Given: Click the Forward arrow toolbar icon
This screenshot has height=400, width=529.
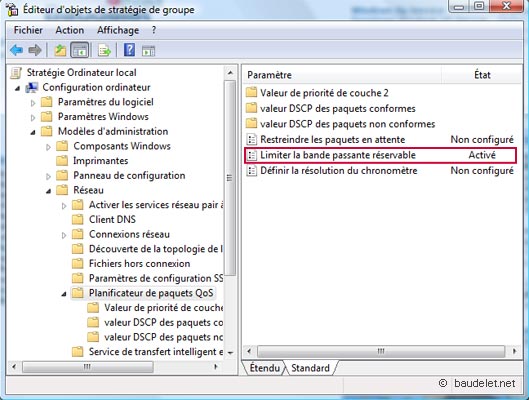Looking at the screenshot, I should 35,51.
